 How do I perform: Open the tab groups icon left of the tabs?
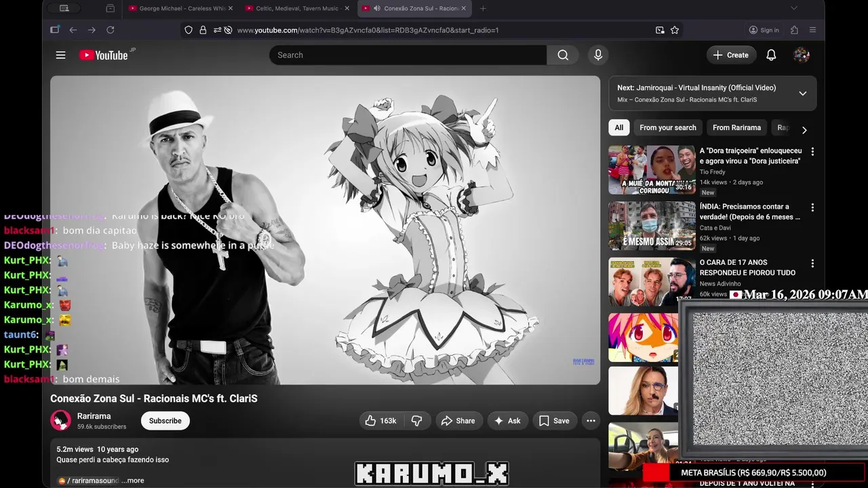click(110, 8)
